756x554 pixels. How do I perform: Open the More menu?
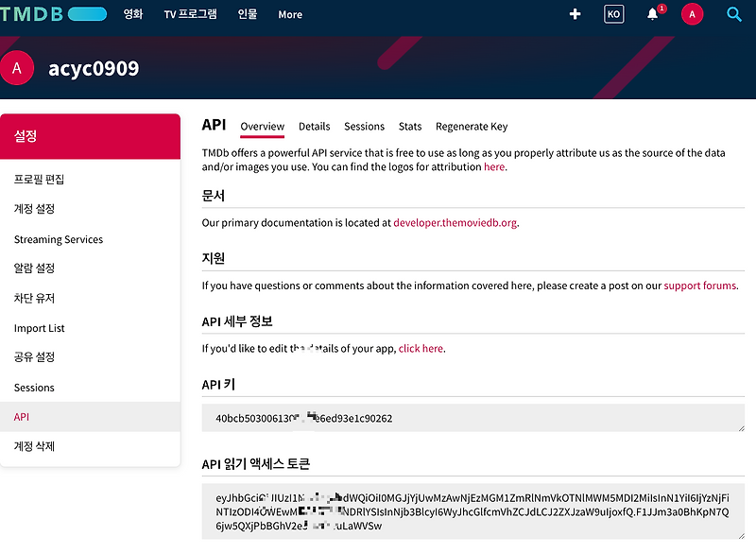click(x=290, y=14)
